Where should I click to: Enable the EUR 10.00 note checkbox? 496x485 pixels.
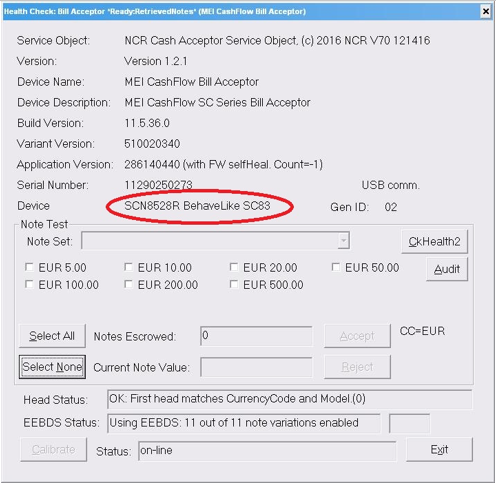tap(129, 267)
